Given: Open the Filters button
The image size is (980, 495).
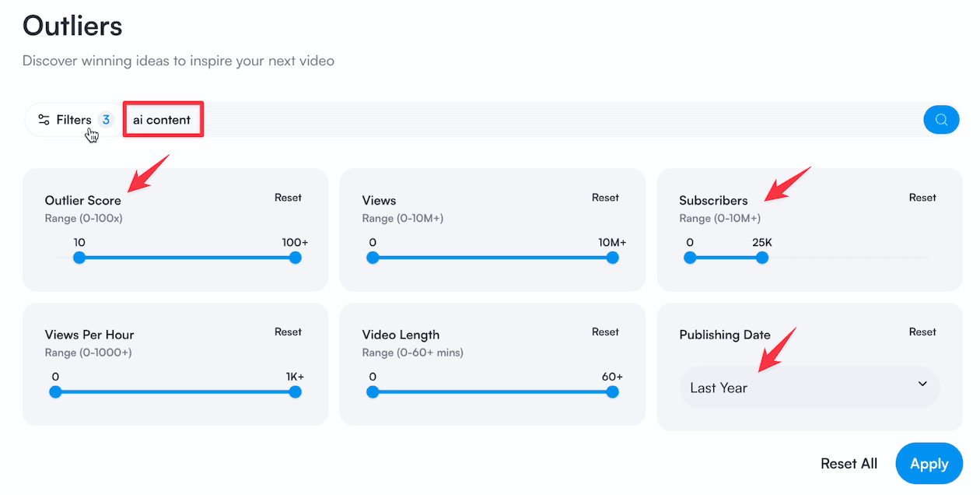Looking at the screenshot, I should pyautogui.click(x=75, y=120).
